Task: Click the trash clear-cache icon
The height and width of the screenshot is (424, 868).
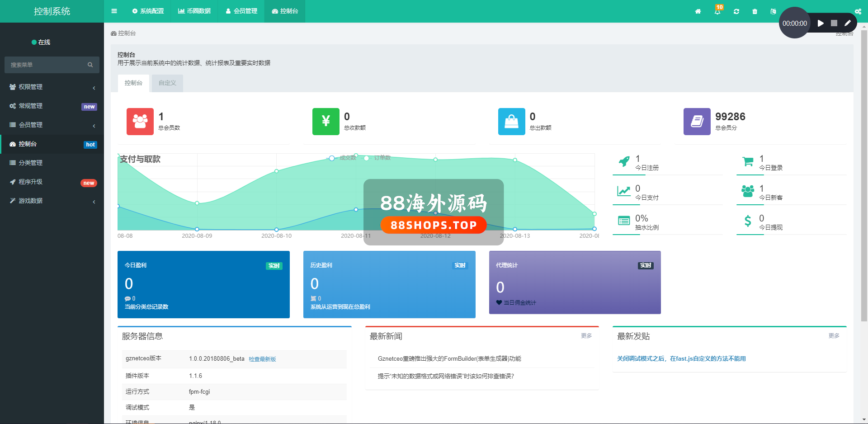Action: click(755, 12)
